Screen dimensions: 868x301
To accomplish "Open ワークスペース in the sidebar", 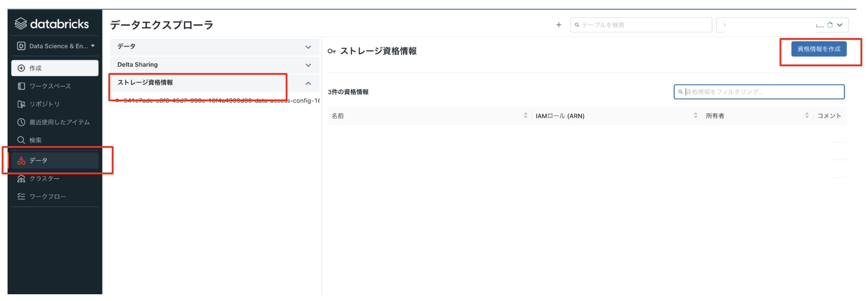I will click(x=55, y=86).
